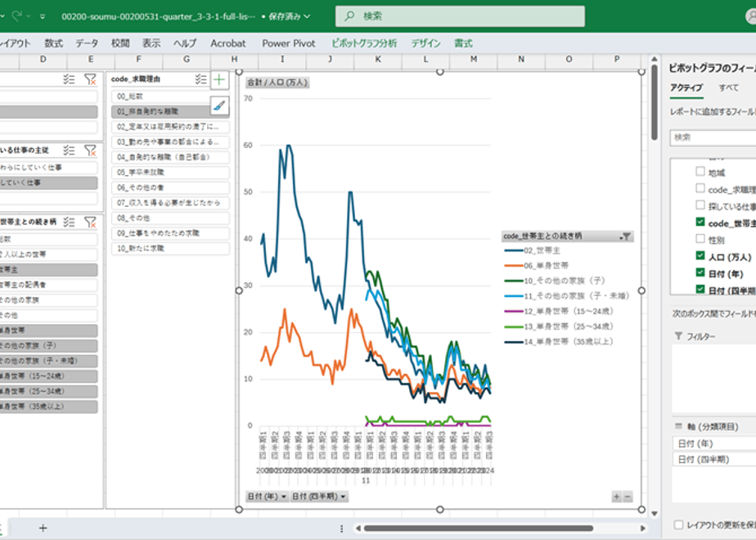Screen dimensions: 756x540
Task: Open the 日付 (四半期) axis dropdown button
Action: click(x=319, y=496)
